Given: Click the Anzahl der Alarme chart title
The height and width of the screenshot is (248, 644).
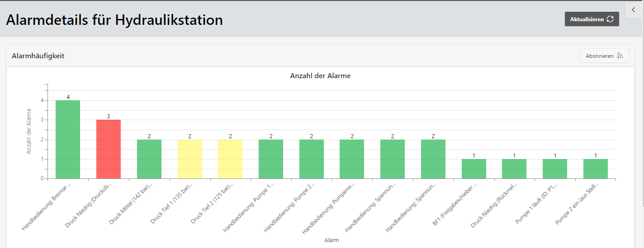Looking at the screenshot, I should coord(320,76).
